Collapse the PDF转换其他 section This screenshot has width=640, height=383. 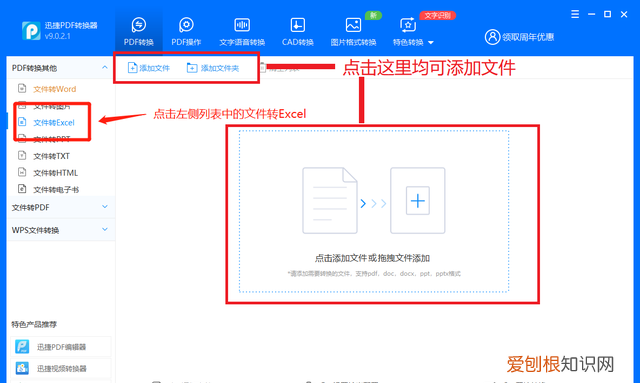[104, 67]
